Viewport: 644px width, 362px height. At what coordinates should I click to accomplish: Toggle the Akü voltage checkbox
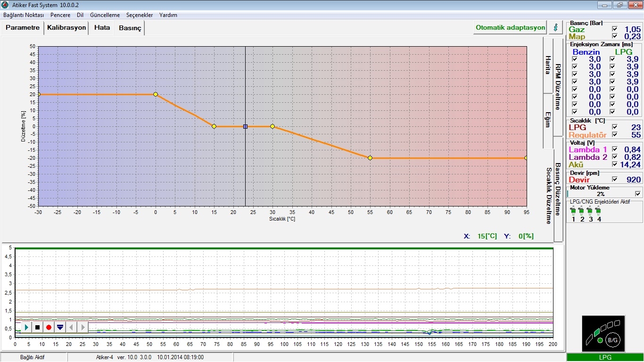[x=615, y=165]
